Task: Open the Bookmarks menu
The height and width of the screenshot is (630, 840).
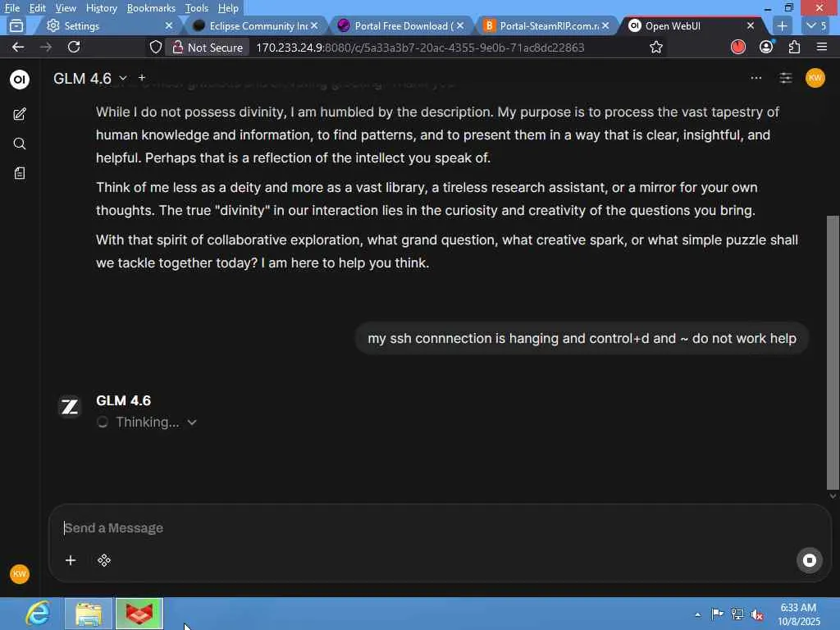Action: 151,8
